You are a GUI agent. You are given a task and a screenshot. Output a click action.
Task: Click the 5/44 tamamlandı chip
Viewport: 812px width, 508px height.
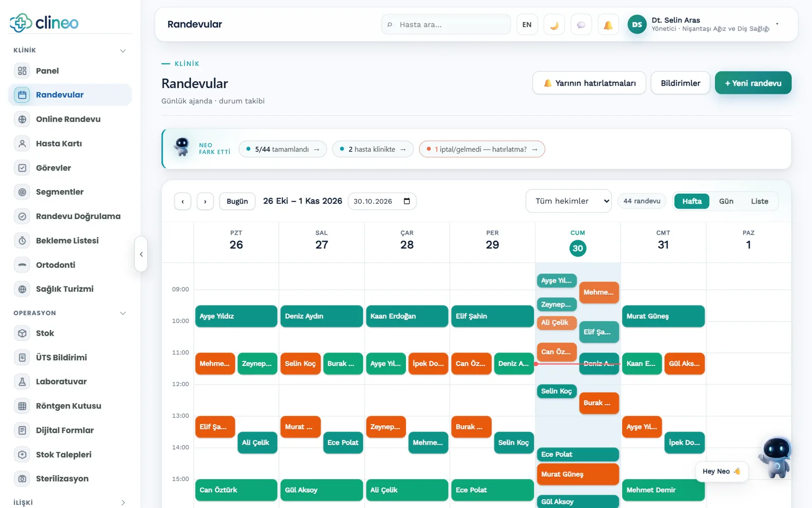283,149
